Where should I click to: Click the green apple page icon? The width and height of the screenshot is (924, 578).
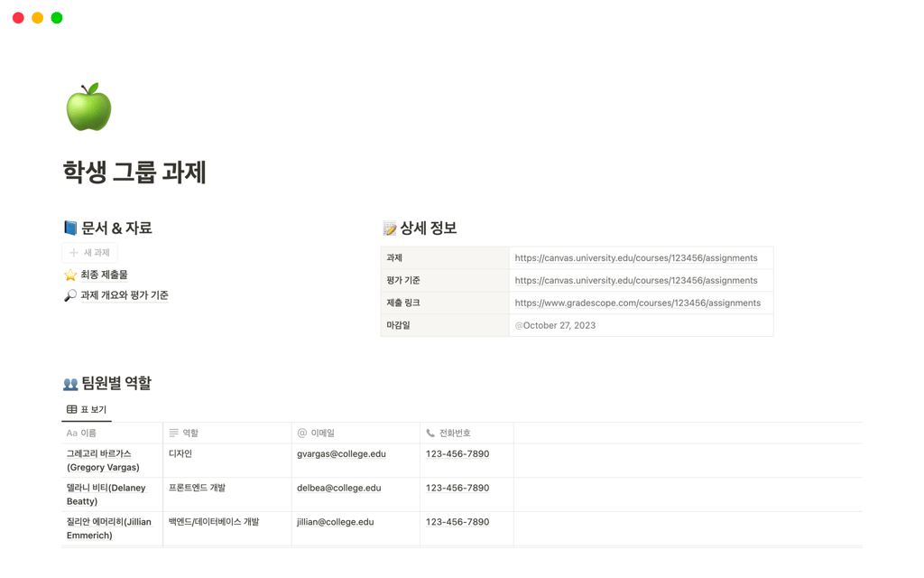pos(88,107)
